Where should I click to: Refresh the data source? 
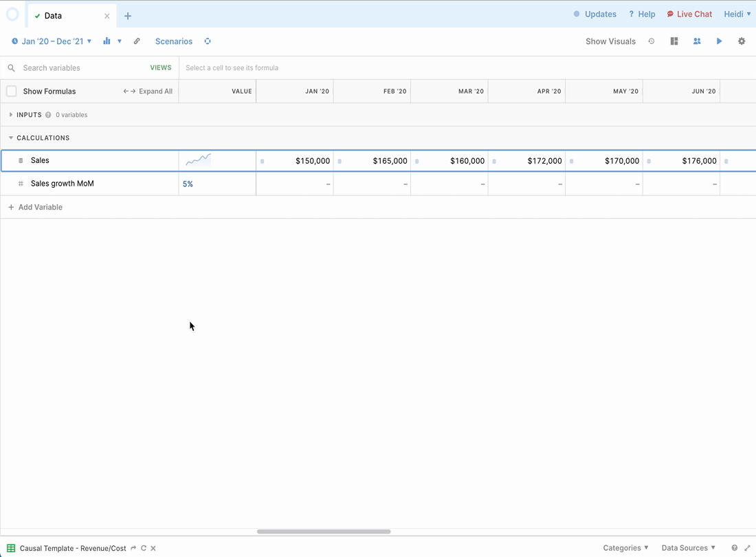[143, 548]
